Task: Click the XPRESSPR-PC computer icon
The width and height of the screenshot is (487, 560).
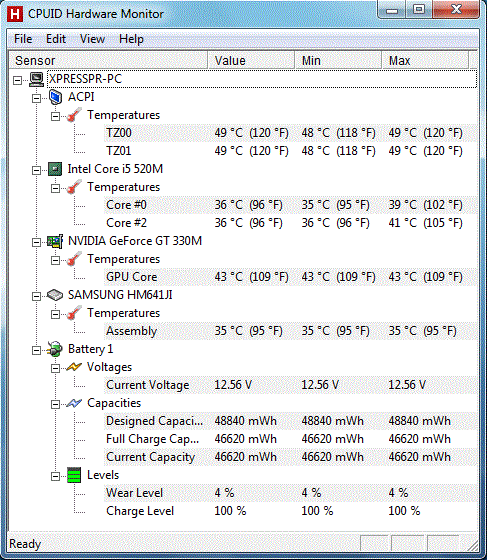Action: point(36,79)
